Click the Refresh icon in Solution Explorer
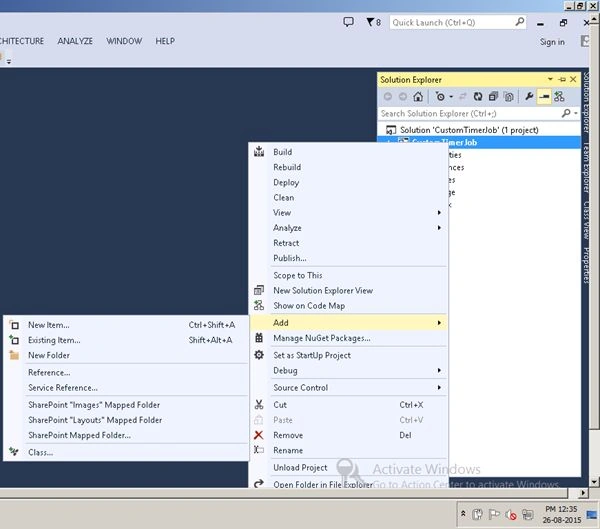Viewport: 600px width, 529px height. tap(478, 96)
